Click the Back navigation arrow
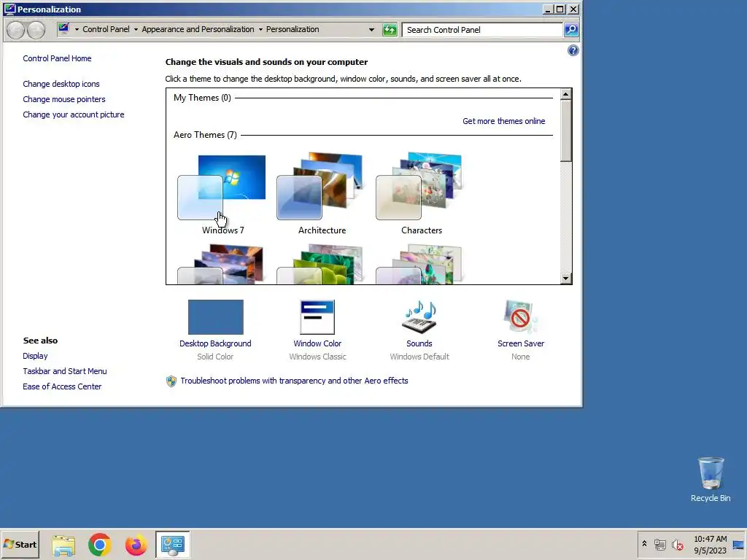Image resolution: width=747 pixels, height=560 pixels. (x=16, y=30)
